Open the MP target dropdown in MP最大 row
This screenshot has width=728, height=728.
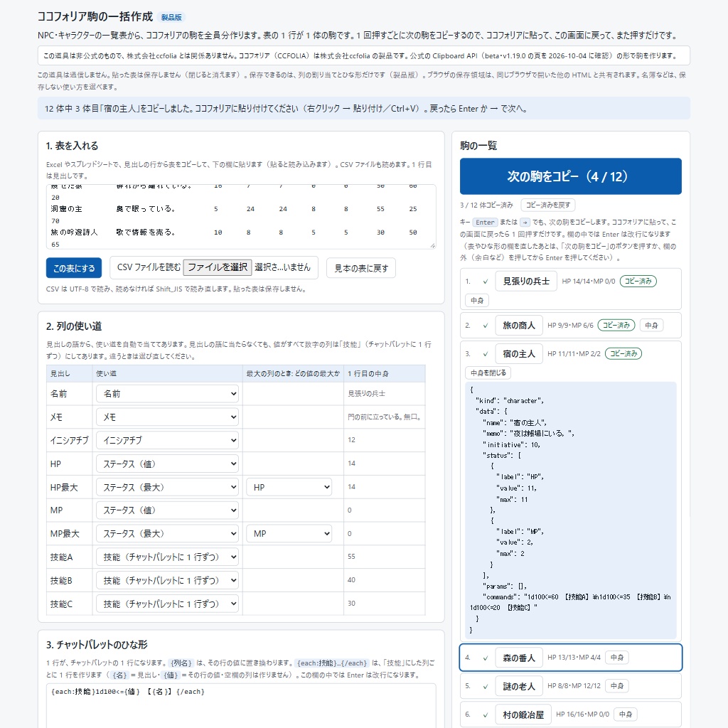click(289, 533)
